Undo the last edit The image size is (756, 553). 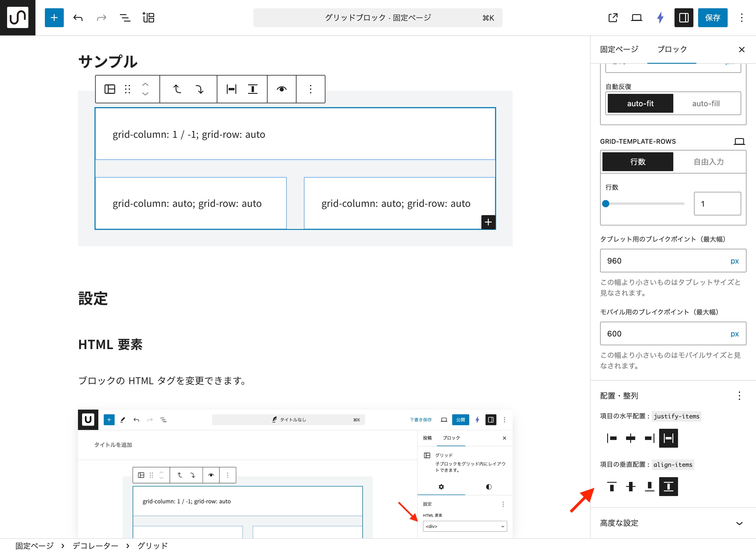coord(78,18)
